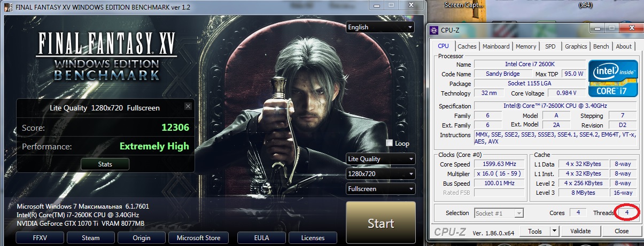This screenshot has width=644, height=246.
Task: Click the Cores value field
Action: pyautogui.click(x=578, y=213)
